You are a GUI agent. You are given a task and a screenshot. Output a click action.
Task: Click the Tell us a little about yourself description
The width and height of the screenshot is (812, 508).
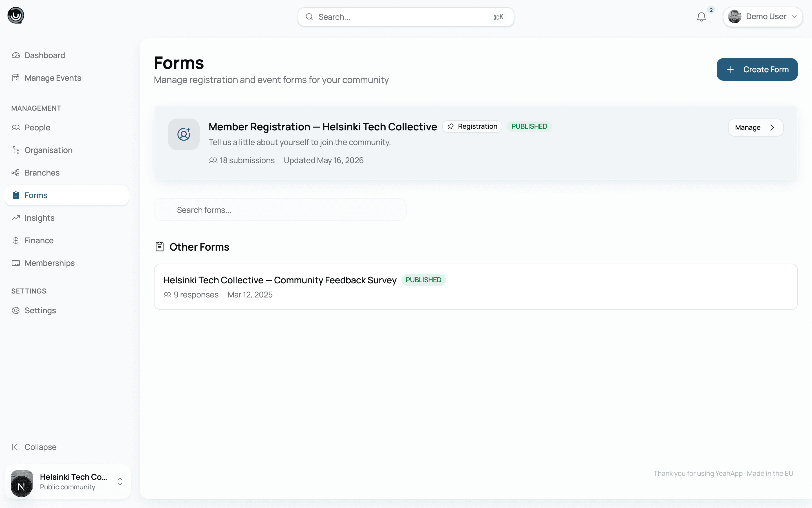[x=299, y=143]
